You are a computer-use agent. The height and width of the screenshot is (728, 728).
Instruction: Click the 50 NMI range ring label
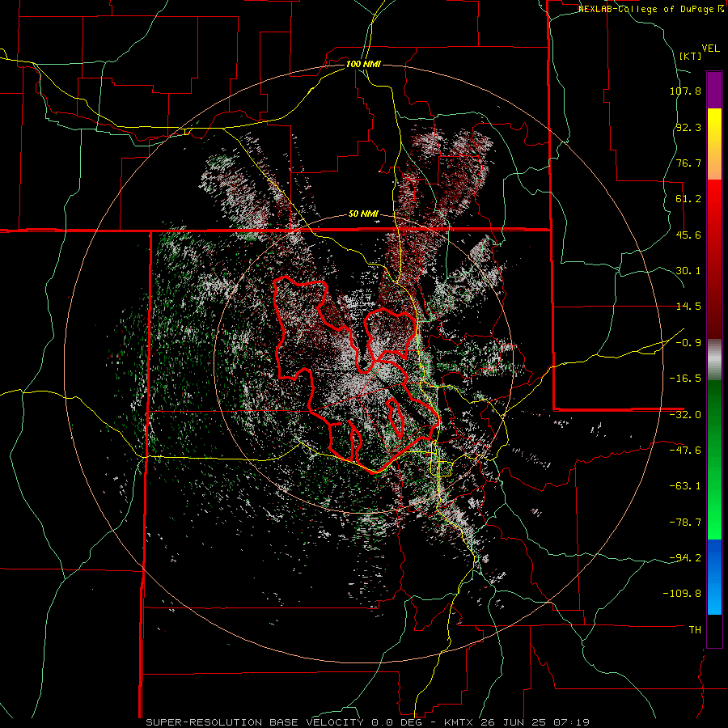[x=363, y=214]
